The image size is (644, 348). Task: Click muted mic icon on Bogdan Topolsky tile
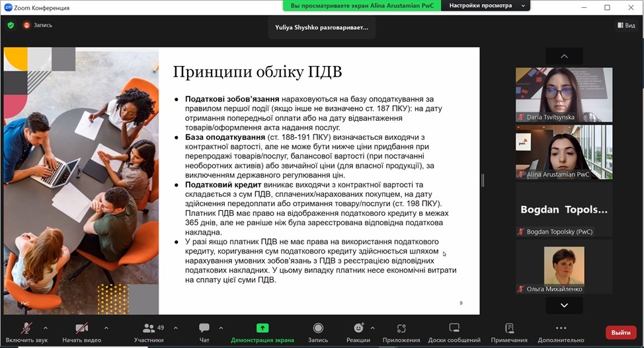pyautogui.click(x=522, y=232)
